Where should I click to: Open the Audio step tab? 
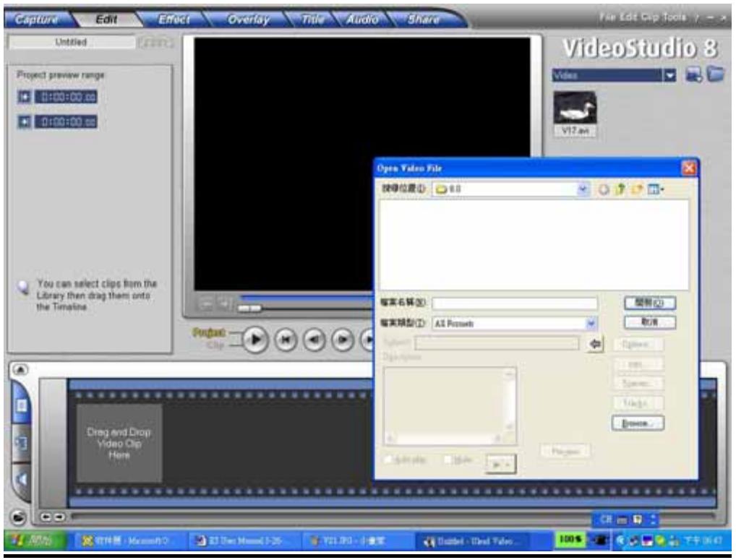pyautogui.click(x=362, y=20)
